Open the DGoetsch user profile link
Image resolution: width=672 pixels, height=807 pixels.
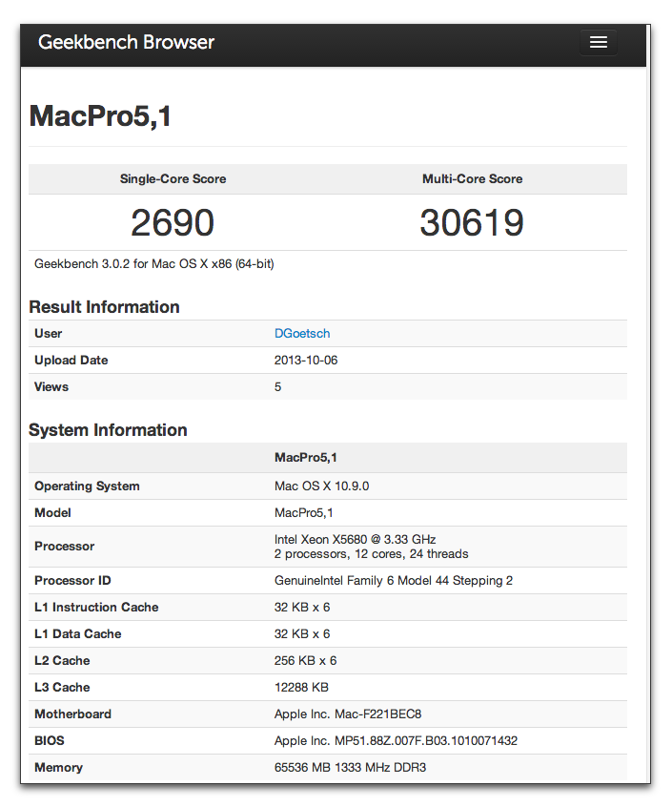(x=302, y=334)
